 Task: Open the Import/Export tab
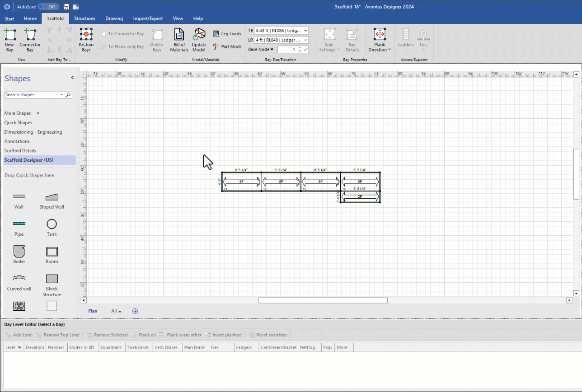click(x=148, y=19)
